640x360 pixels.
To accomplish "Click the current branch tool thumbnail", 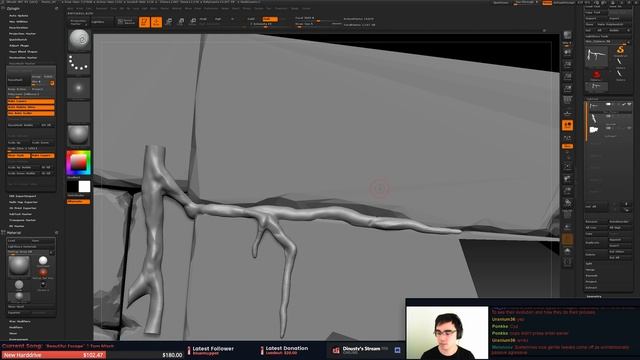I will [596, 57].
